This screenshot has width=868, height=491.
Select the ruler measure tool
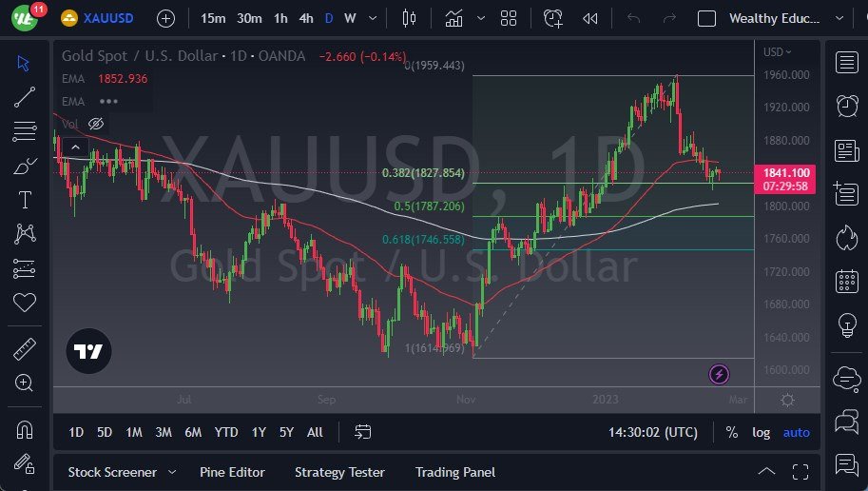(25, 349)
